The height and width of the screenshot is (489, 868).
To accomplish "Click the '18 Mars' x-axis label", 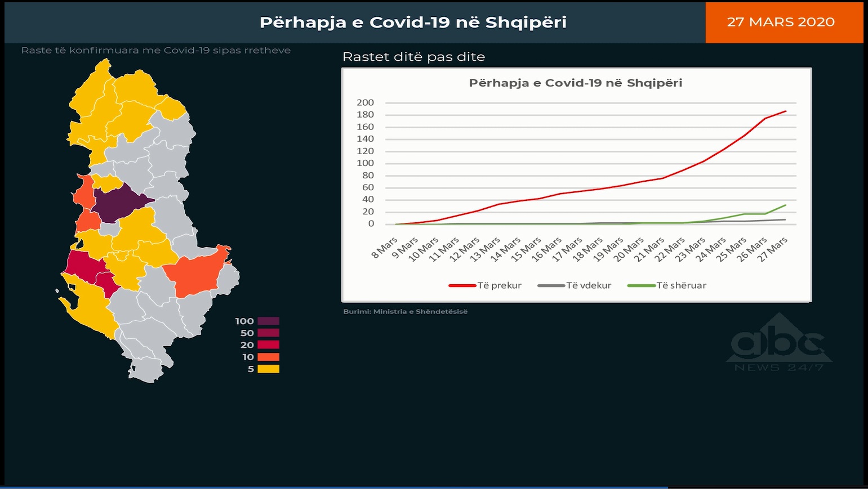I will coord(587,249).
